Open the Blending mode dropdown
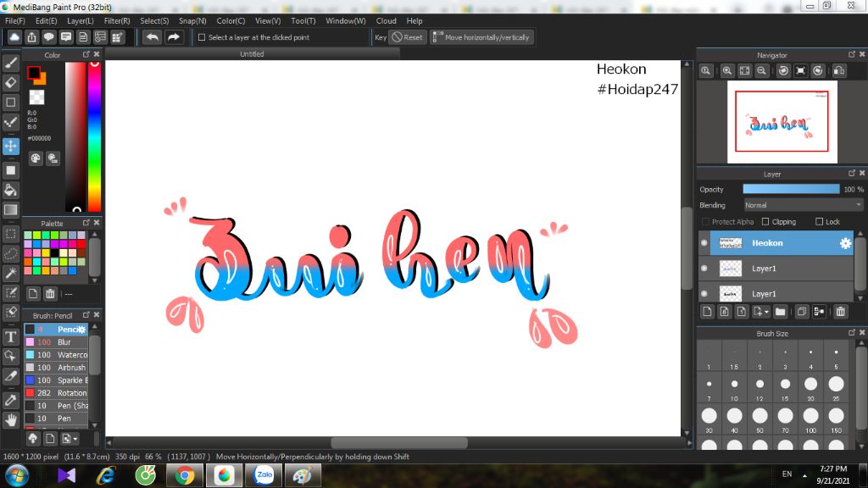 pyautogui.click(x=803, y=205)
